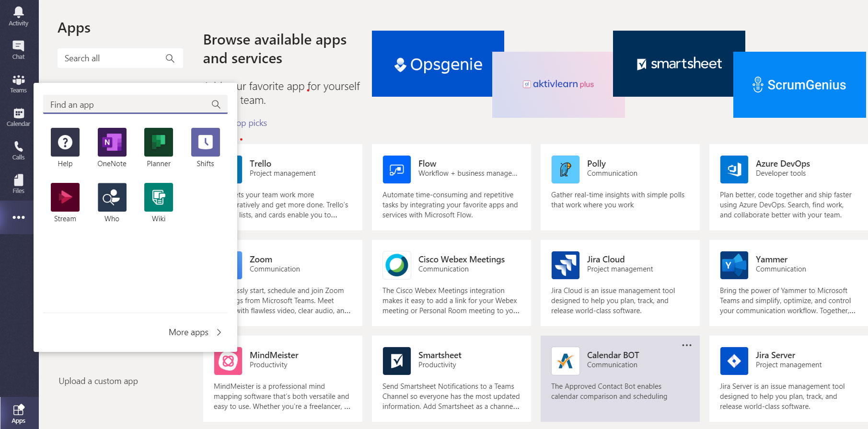Click Upload a custom app
This screenshot has height=429, width=868.
(x=98, y=381)
